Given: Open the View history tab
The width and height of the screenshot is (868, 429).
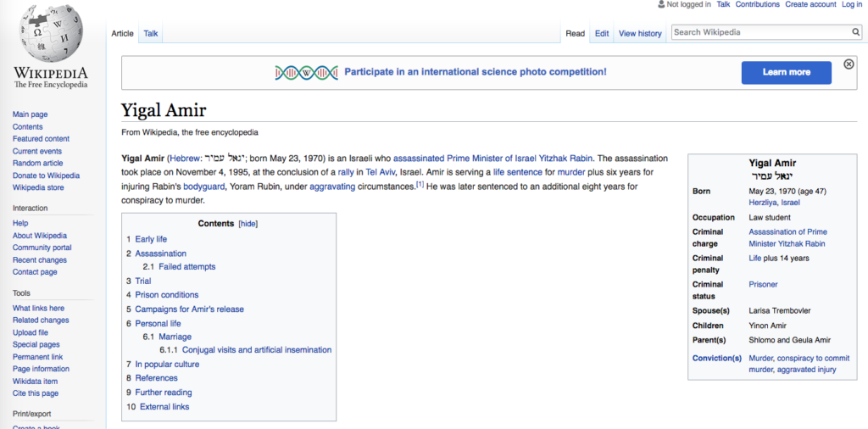Looking at the screenshot, I should [x=640, y=33].
